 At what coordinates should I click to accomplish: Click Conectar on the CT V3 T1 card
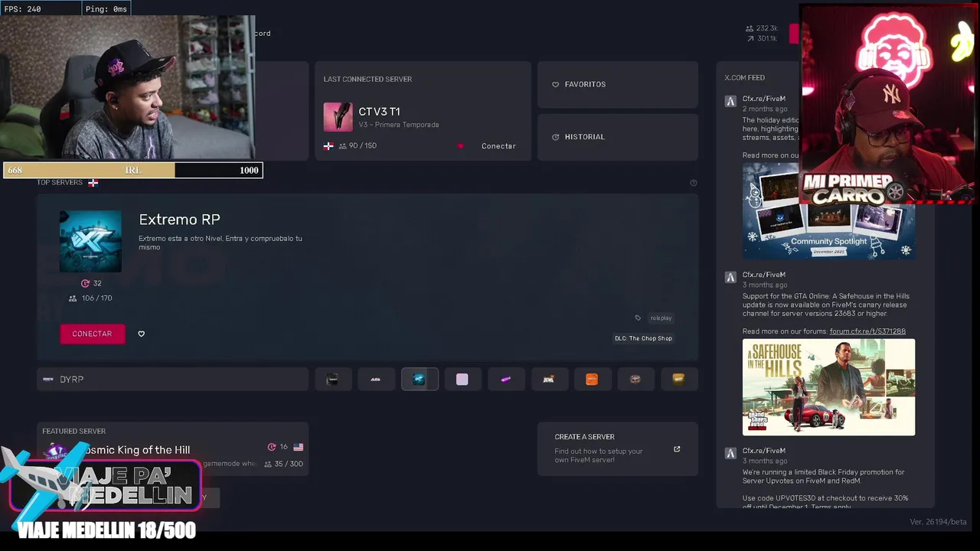click(x=498, y=146)
